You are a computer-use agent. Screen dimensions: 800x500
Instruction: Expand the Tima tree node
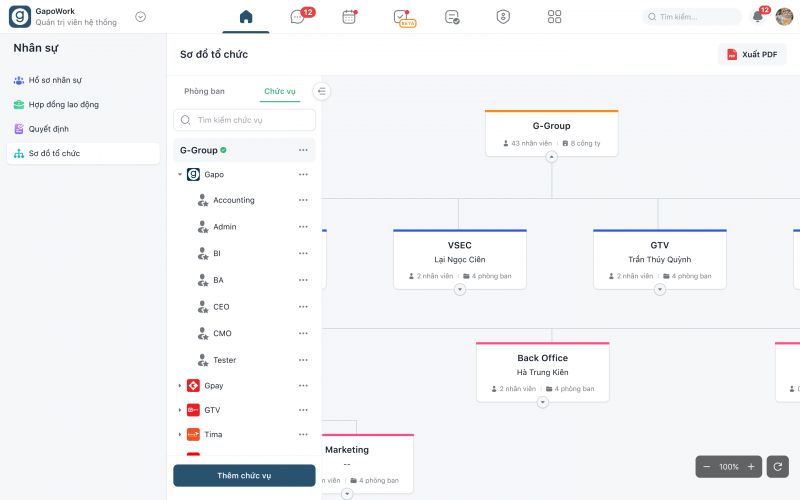point(180,434)
